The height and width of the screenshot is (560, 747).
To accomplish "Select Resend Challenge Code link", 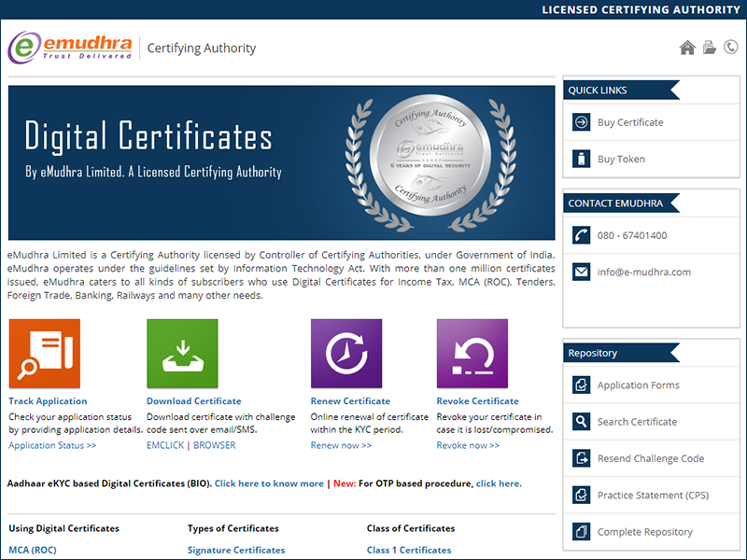I will 651,458.
